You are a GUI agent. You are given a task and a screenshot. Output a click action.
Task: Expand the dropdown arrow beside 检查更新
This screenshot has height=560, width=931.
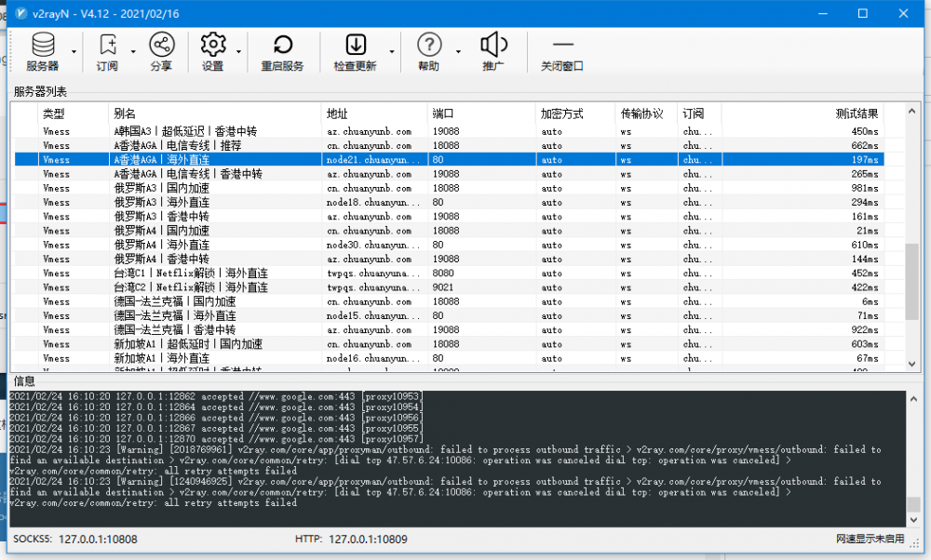coord(392,52)
